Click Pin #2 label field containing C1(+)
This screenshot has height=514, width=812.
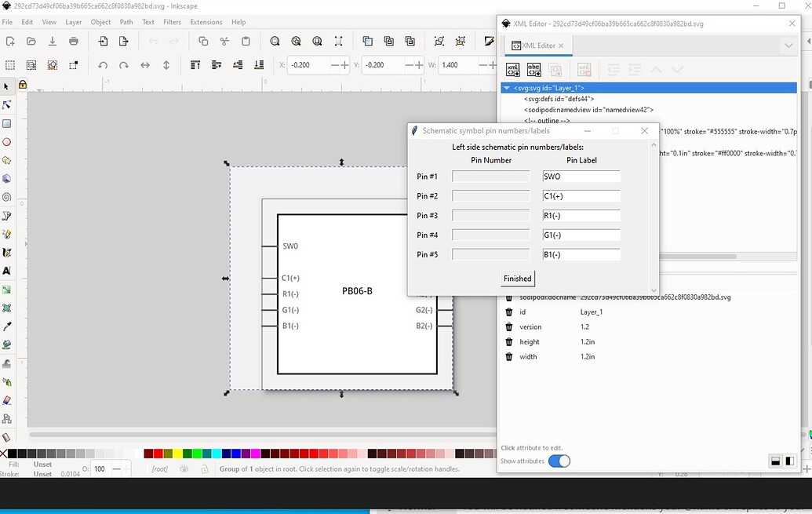tap(581, 196)
